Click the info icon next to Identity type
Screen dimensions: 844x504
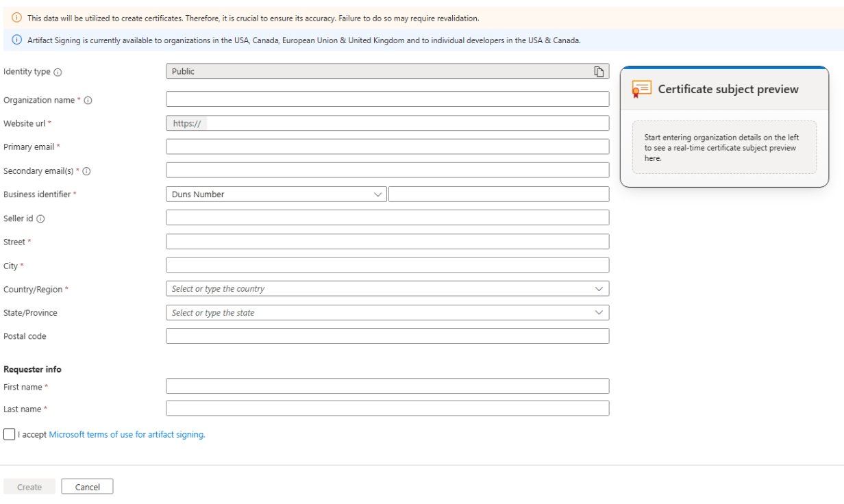pyautogui.click(x=57, y=71)
